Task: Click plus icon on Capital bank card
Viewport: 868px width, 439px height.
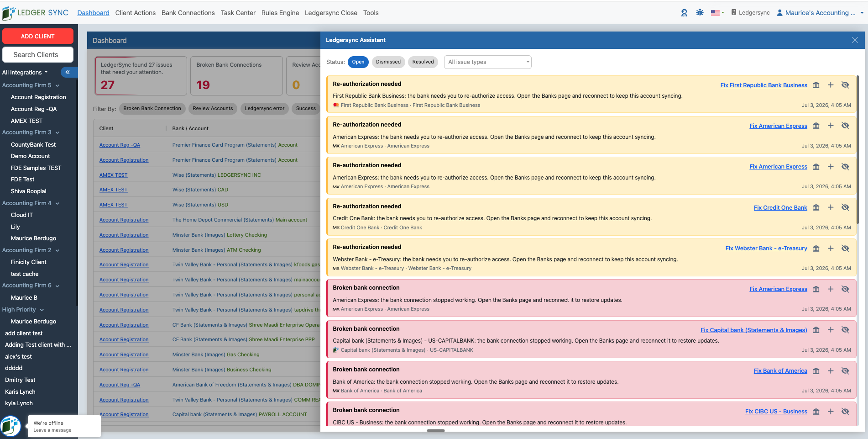Action: (831, 330)
